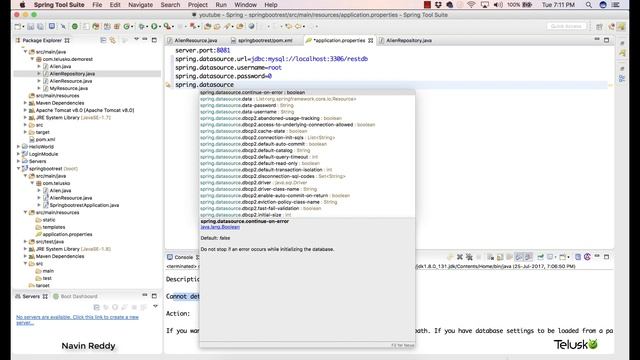This screenshot has width=640, height=360.
Task: Select MyResource.java in Package Explorer
Action: (69, 88)
